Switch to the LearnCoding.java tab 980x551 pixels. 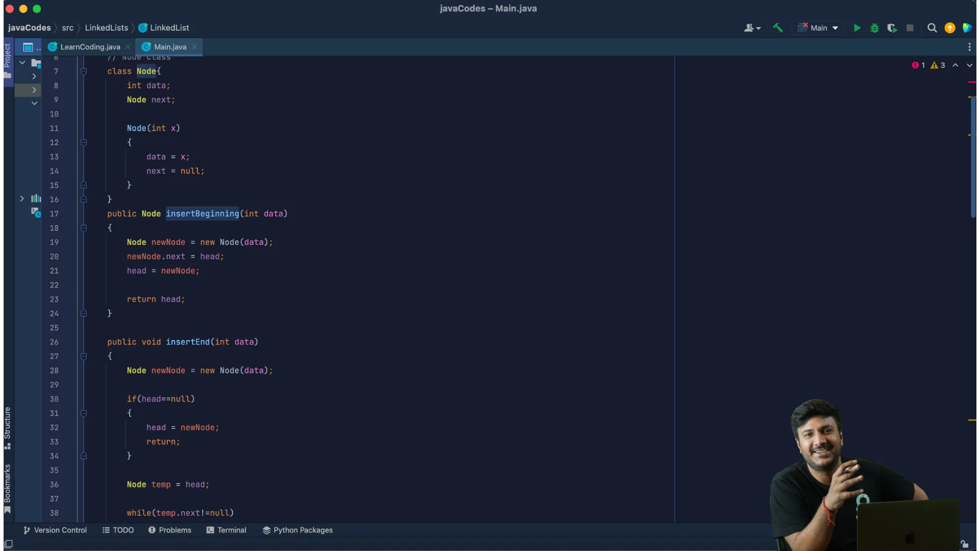coord(90,47)
